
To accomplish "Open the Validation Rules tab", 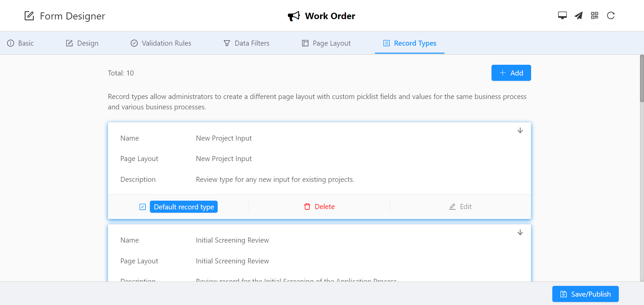I will [x=161, y=43].
